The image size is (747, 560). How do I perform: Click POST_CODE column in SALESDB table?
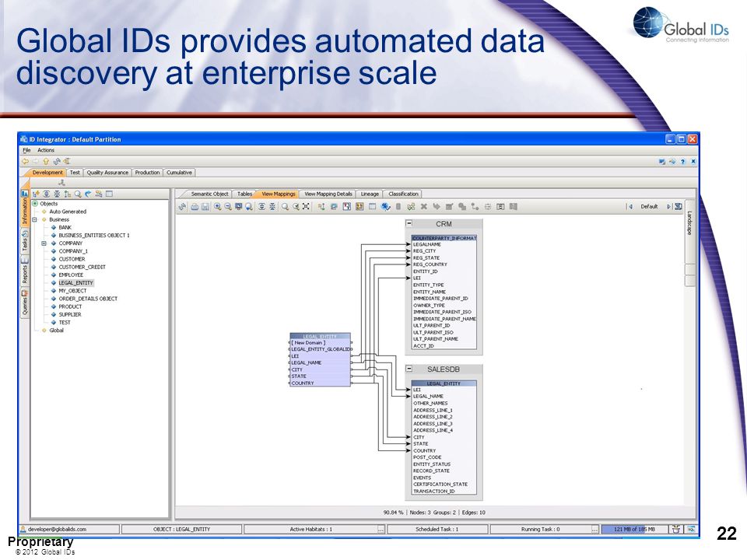427,457
